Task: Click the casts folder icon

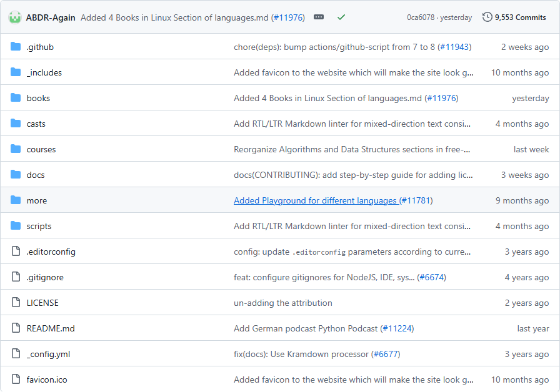Action: click(16, 124)
